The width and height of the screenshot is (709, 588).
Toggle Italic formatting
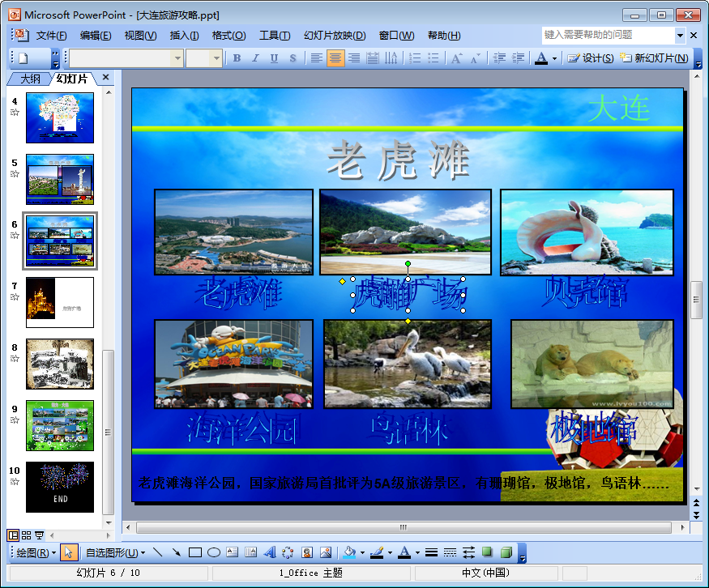255,58
